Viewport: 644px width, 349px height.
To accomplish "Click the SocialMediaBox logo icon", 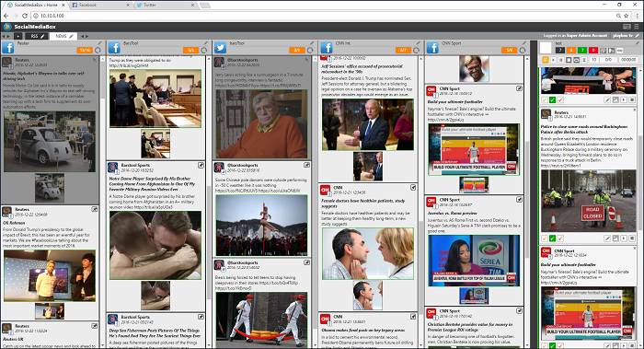I will coord(7,27).
